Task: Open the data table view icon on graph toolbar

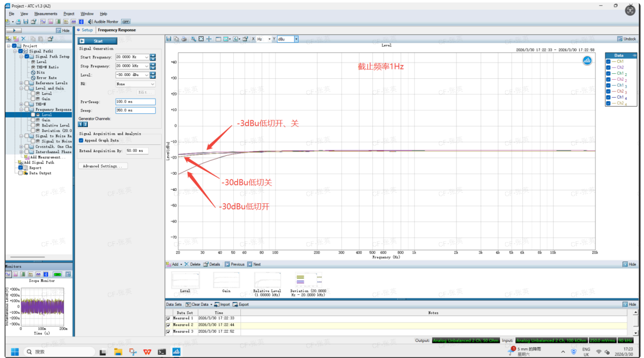Action: coord(218,39)
